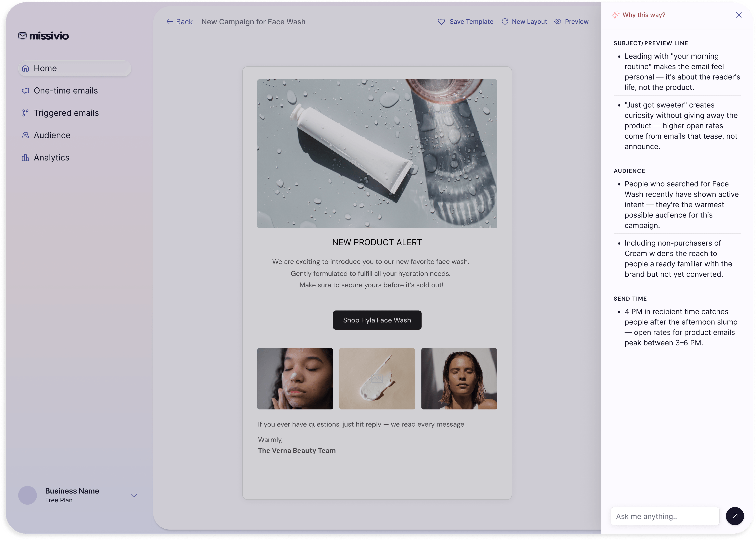Click the line 'We are exciting to introduce you...'
Image resolution: width=756 pixels, height=540 pixels.
[x=370, y=262]
